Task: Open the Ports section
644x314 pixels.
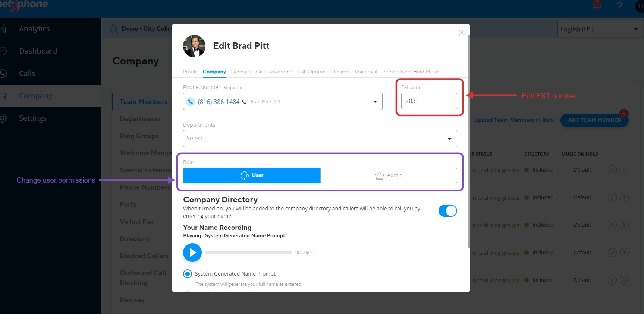Action: coord(128,204)
